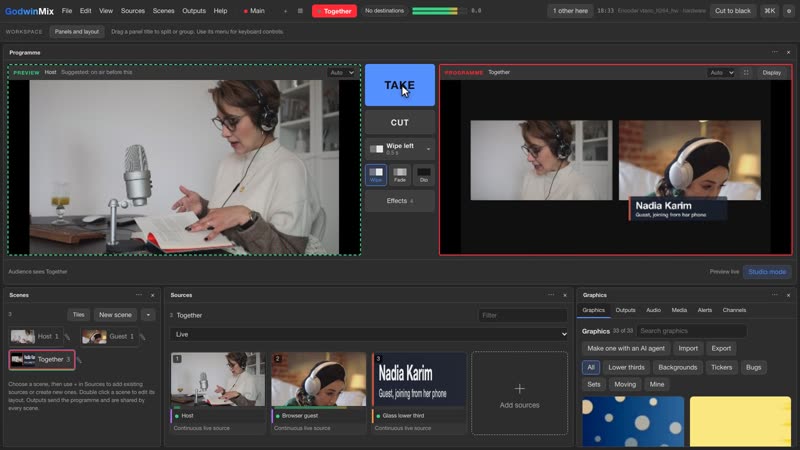Toggle Studio mode
The height and width of the screenshot is (450, 800).
(x=767, y=272)
